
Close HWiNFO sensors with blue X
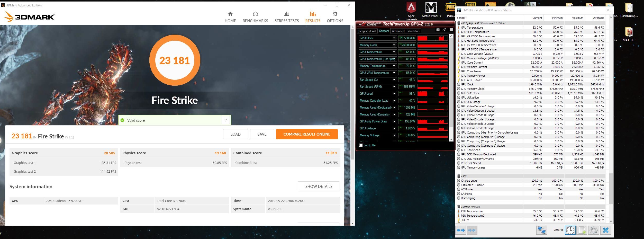(x=605, y=230)
